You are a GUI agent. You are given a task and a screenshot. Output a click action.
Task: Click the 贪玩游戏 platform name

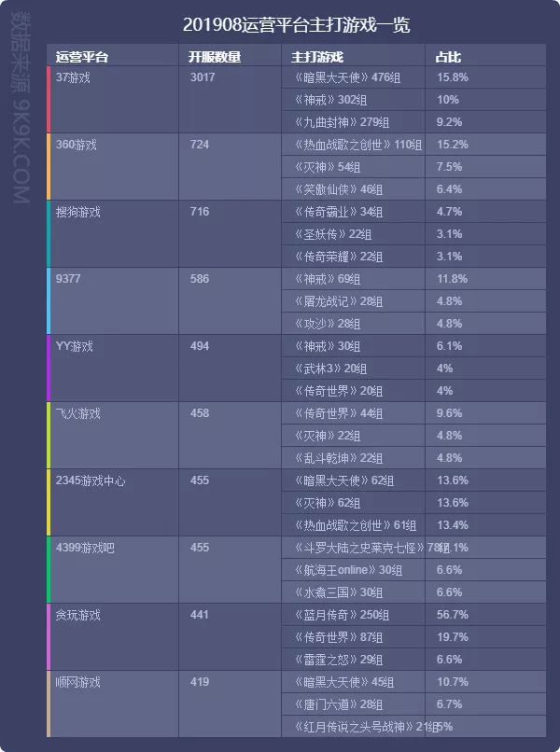(x=78, y=615)
